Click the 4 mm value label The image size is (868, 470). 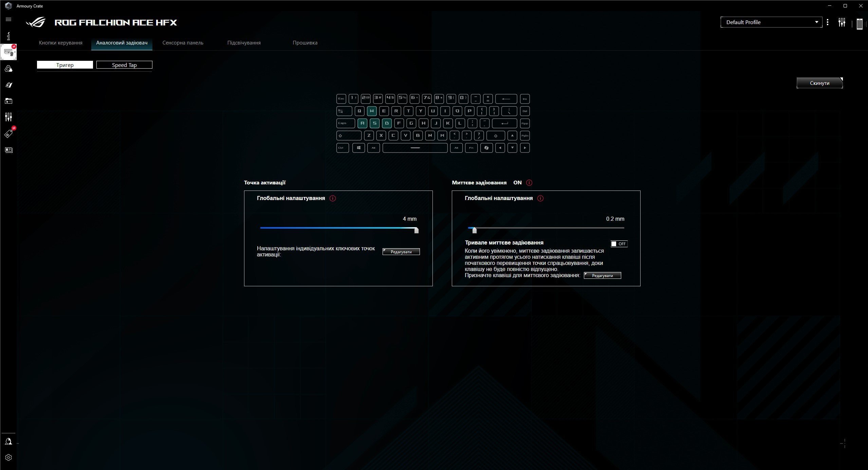[x=410, y=219]
